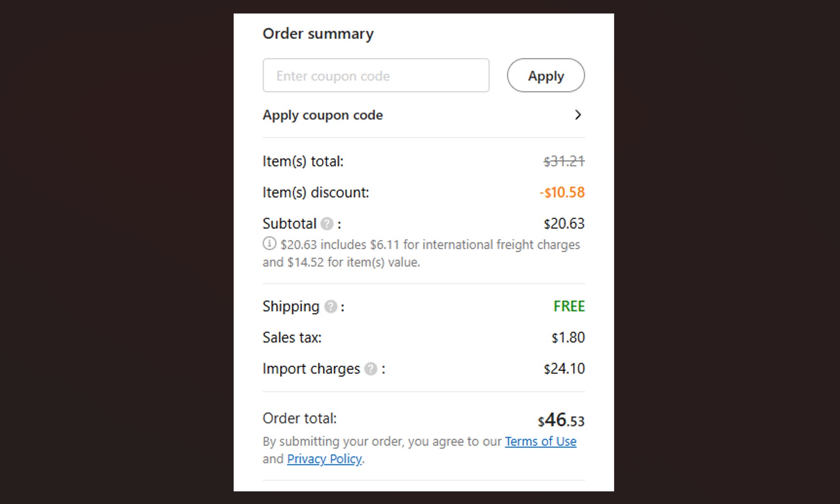This screenshot has width=840, height=504.
Task: Expand Apply coupon code with the chevron arrow
Action: [x=577, y=115]
